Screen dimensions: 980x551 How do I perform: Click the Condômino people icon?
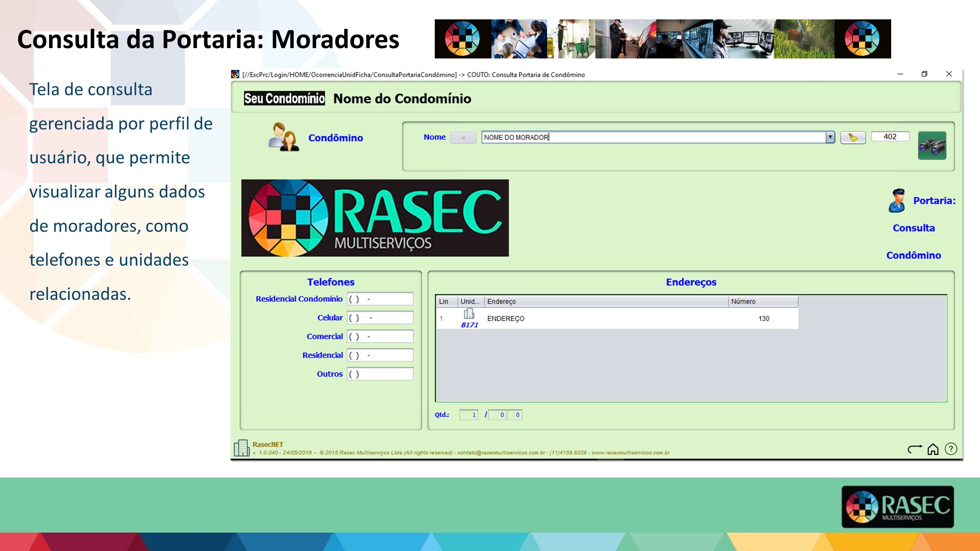coord(283,137)
